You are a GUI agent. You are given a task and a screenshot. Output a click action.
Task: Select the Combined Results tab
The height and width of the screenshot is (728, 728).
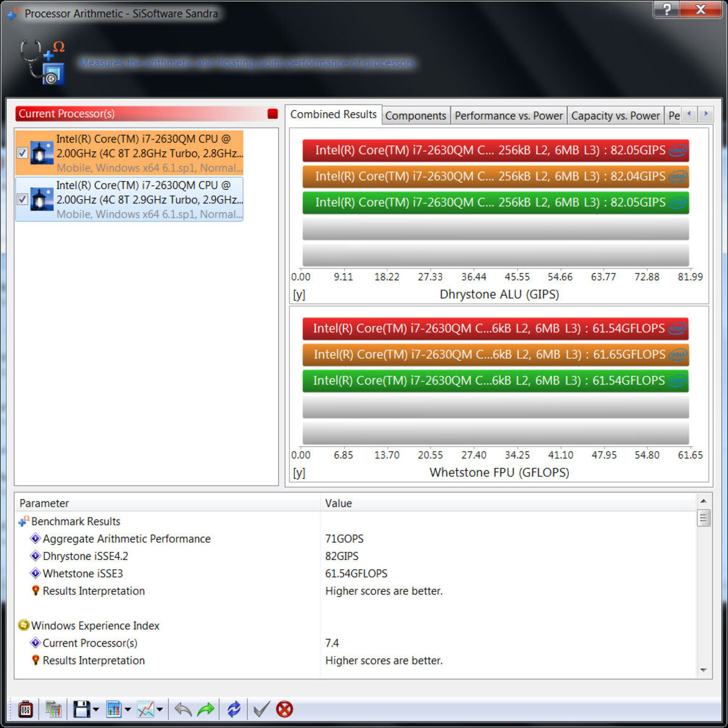(x=334, y=114)
